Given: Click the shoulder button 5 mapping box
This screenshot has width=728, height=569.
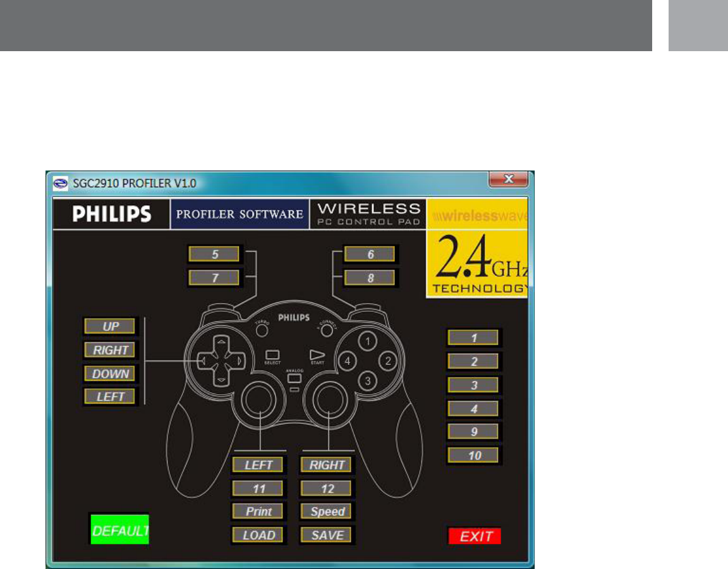Looking at the screenshot, I should coord(214,255).
